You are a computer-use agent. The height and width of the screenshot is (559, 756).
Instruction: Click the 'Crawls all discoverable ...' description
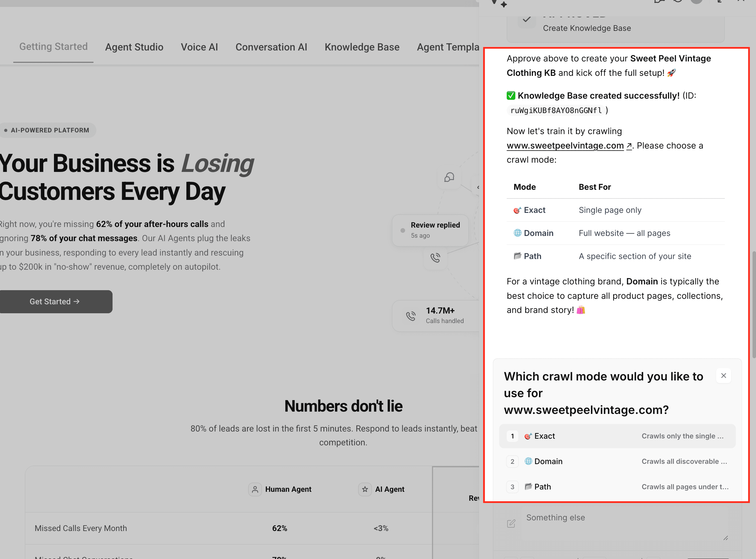pos(684,461)
